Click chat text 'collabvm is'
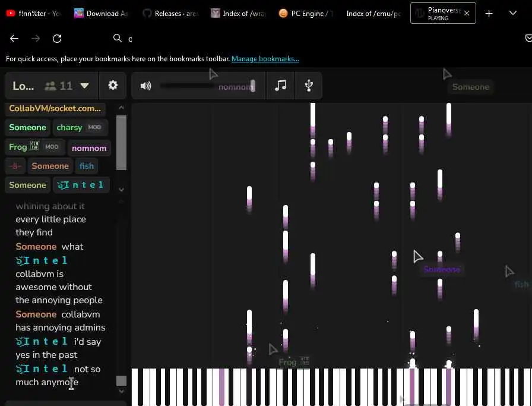 point(39,274)
